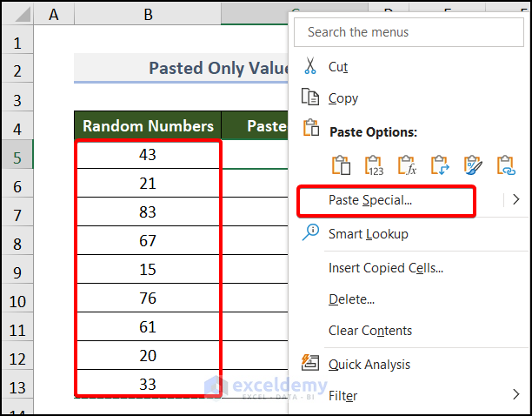Click cell containing 83
532x416 pixels.
tap(148, 212)
